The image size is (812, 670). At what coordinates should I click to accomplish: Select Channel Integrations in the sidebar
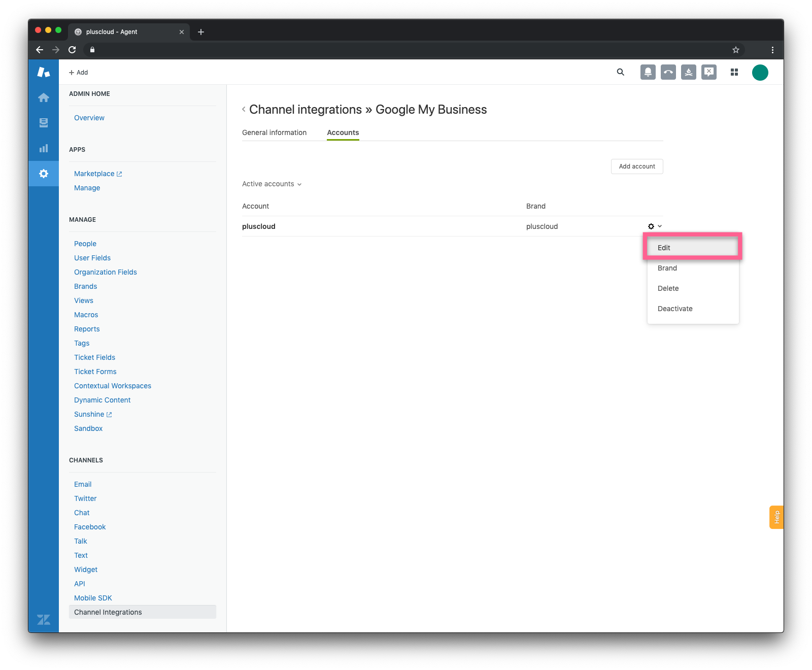tap(143, 612)
